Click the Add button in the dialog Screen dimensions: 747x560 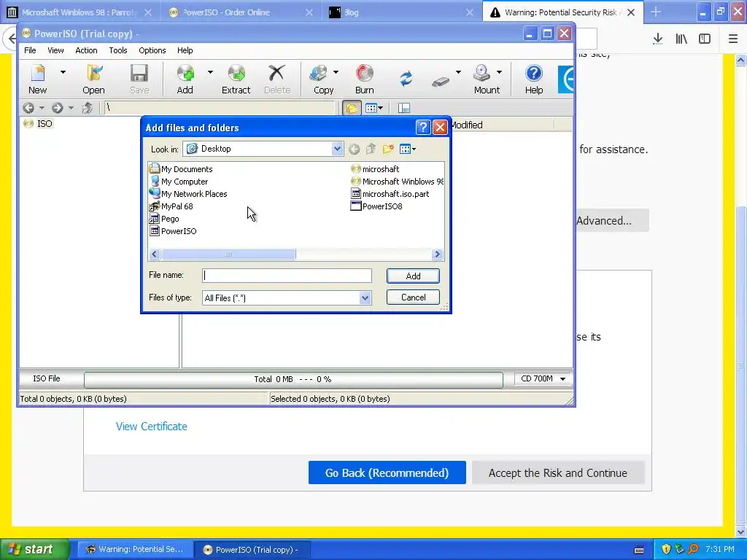pos(413,276)
